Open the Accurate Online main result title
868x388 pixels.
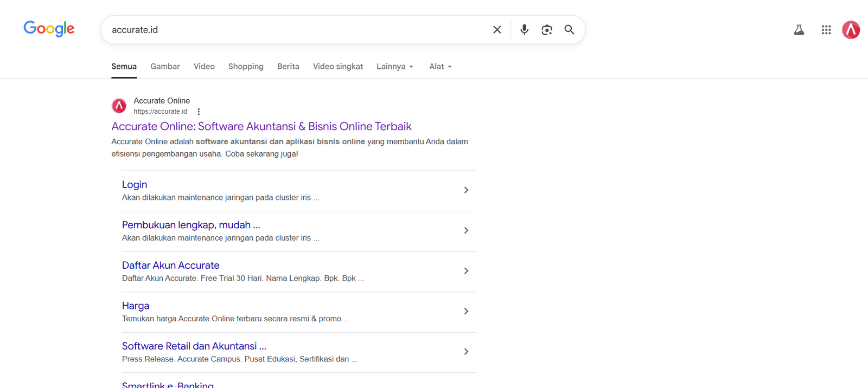261,126
